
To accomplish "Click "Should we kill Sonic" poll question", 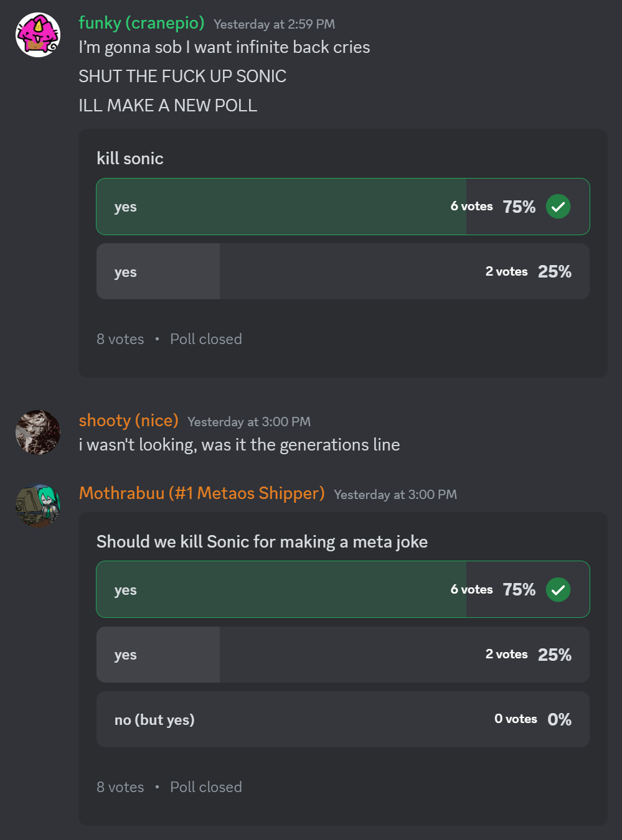I will point(262,542).
